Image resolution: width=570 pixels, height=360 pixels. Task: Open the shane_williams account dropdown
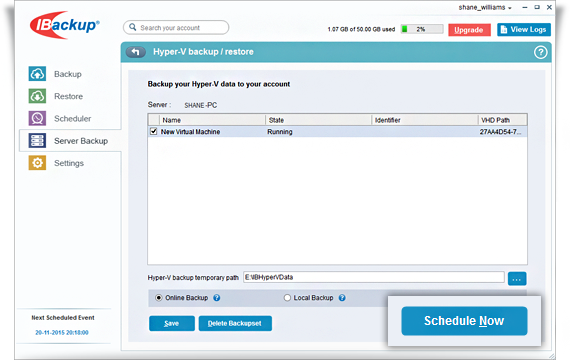click(485, 7)
